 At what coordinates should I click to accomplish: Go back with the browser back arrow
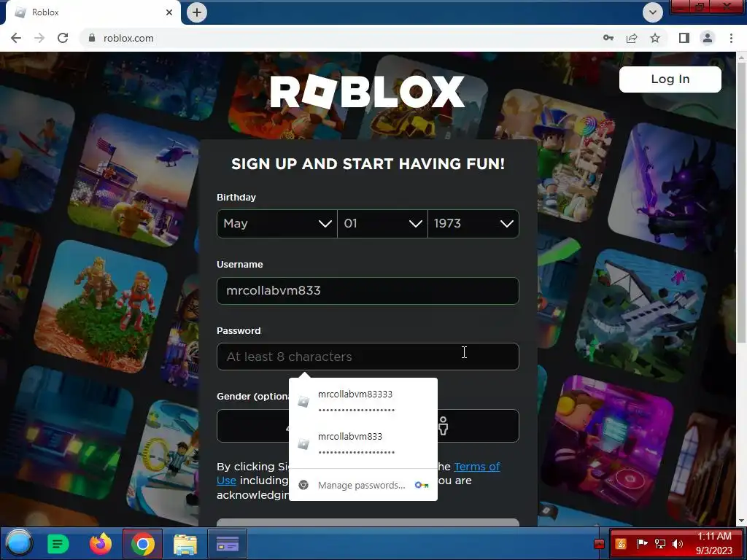click(x=16, y=38)
